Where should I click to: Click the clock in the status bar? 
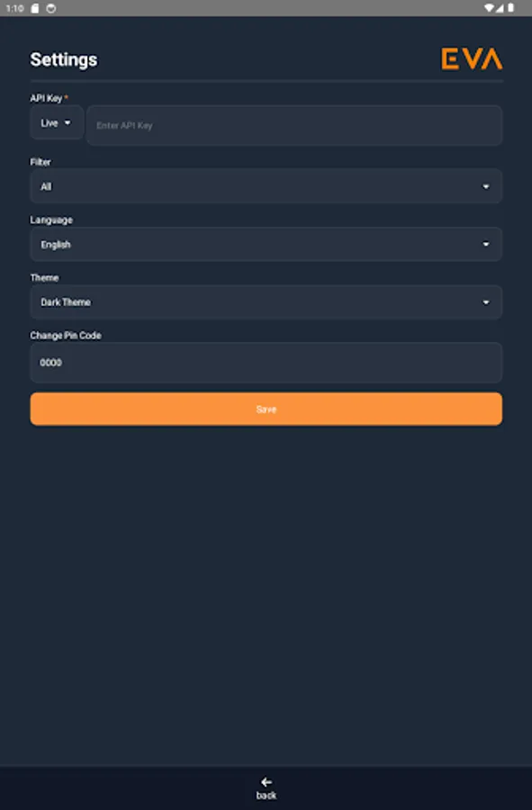pos(15,7)
